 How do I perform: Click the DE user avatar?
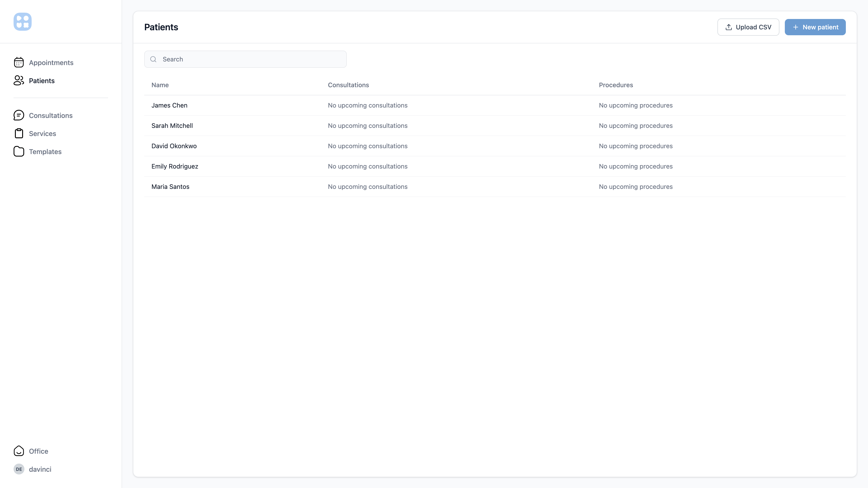pos(19,469)
